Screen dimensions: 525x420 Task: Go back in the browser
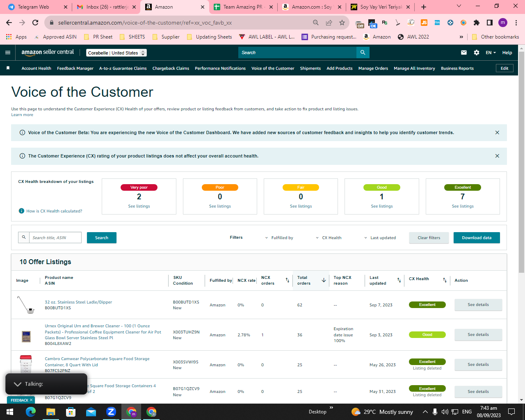[x=9, y=23]
